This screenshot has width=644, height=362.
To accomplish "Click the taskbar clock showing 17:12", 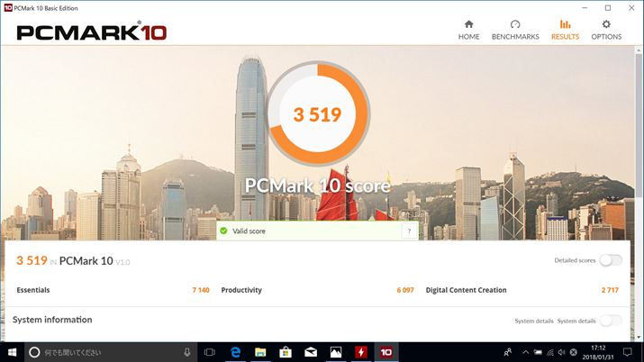I will pyautogui.click(x=598, y=352).
